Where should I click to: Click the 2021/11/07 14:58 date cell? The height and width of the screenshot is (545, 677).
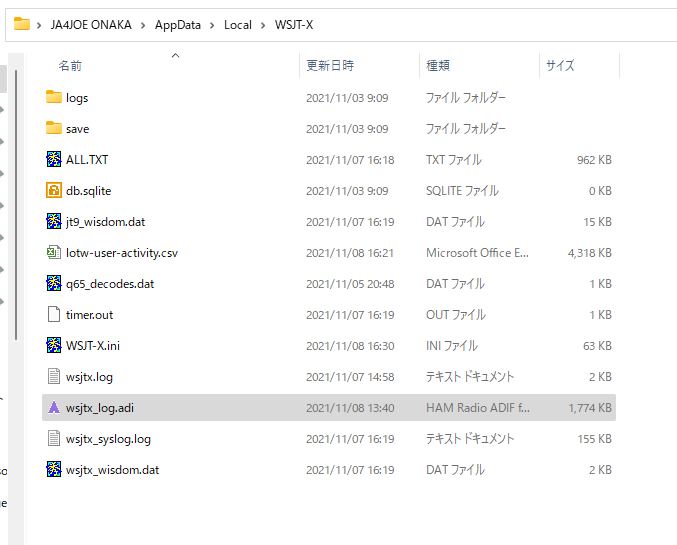point(350,377)
